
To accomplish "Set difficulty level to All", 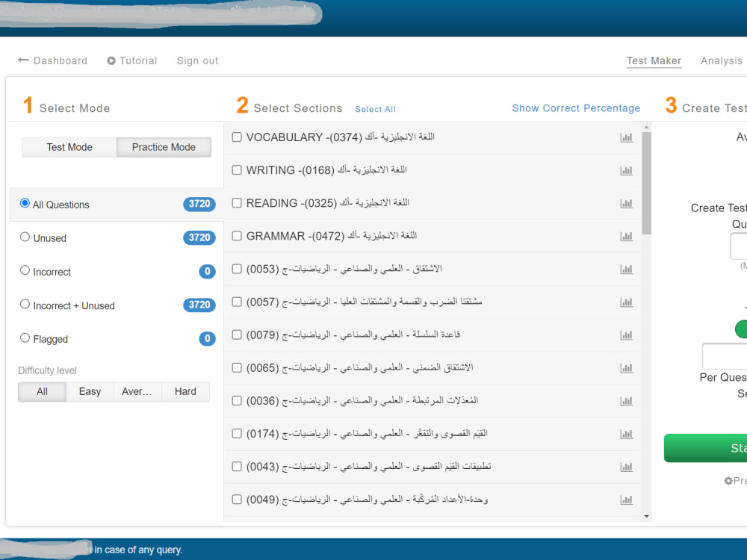I will (x=42, y=391).
